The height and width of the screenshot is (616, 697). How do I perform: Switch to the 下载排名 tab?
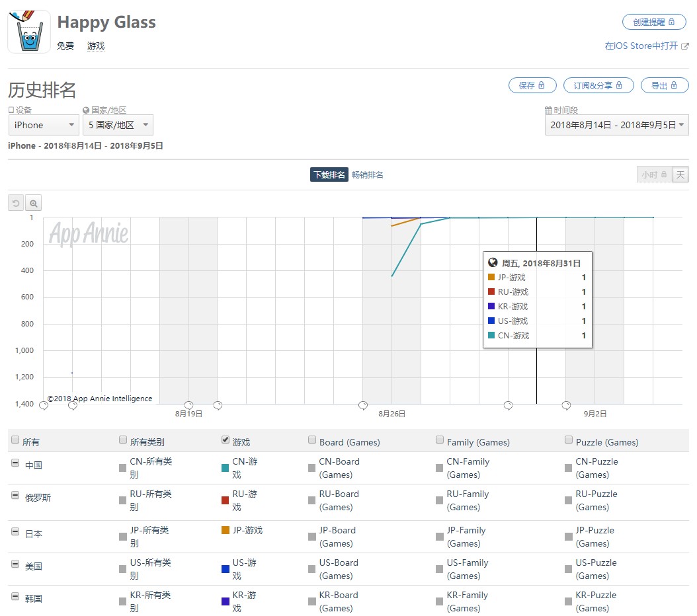tap(329, 175)
